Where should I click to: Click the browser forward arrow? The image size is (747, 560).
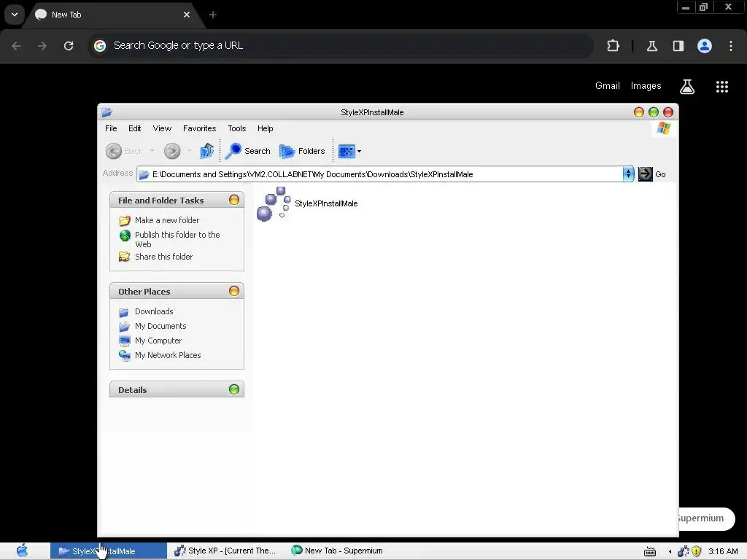(42, 46)
